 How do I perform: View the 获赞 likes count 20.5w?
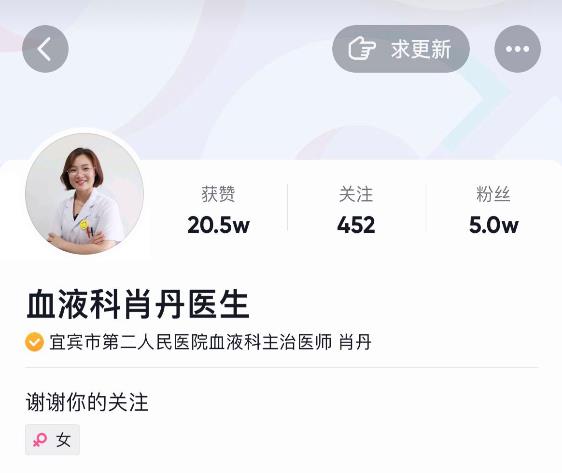pos(218,210)
